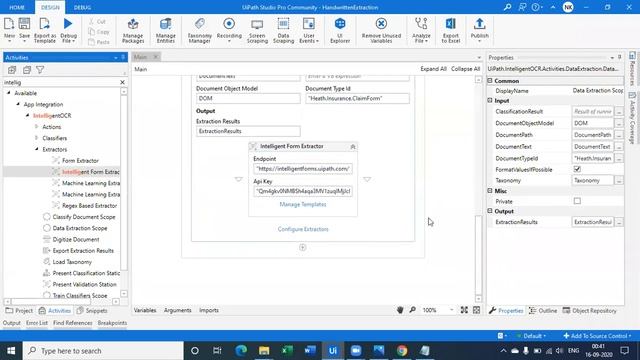Viewport: 640px width, 360px height.
Task: Click Collapse All in designer
Action: tap(465, 69)
